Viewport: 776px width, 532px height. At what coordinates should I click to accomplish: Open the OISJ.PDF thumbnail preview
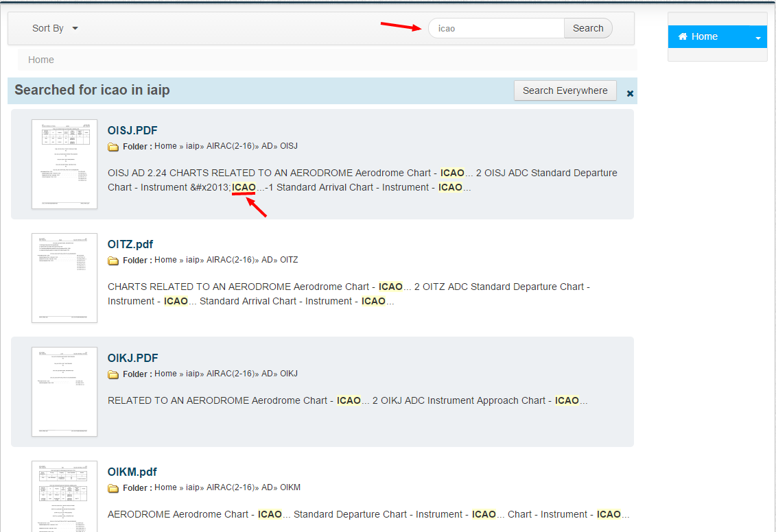pyautogui.click(x=64, y=164)
